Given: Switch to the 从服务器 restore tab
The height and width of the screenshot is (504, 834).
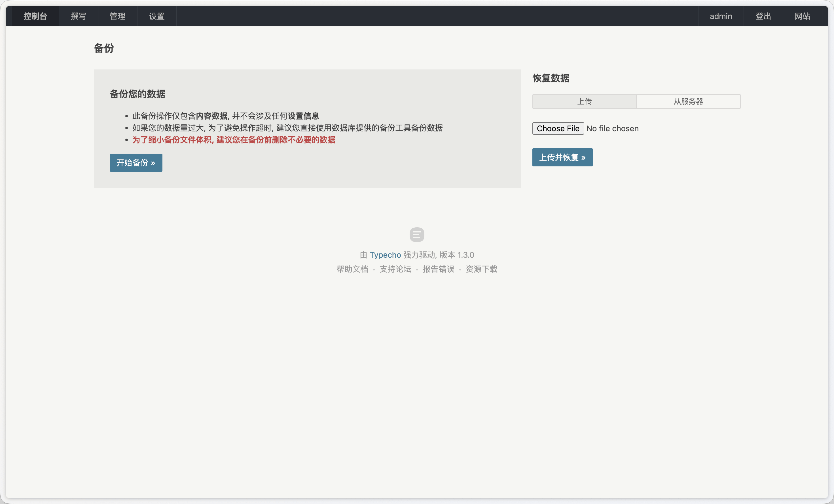Looking at the screenshot, I should [x=688, y=101].
